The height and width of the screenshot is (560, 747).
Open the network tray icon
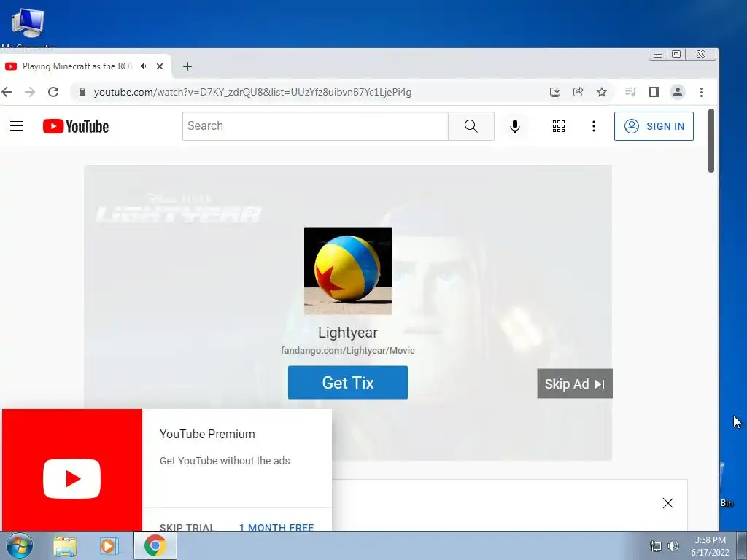(x=656, y=546)
